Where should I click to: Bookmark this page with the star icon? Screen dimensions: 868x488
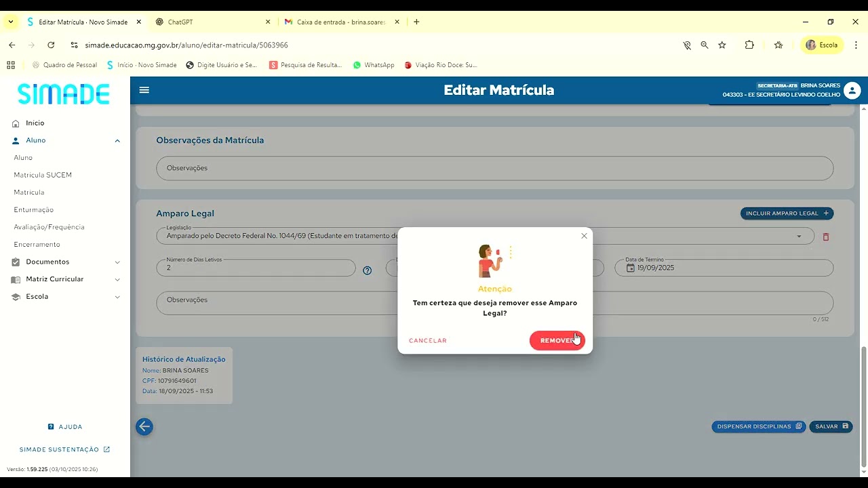[722, 45]
